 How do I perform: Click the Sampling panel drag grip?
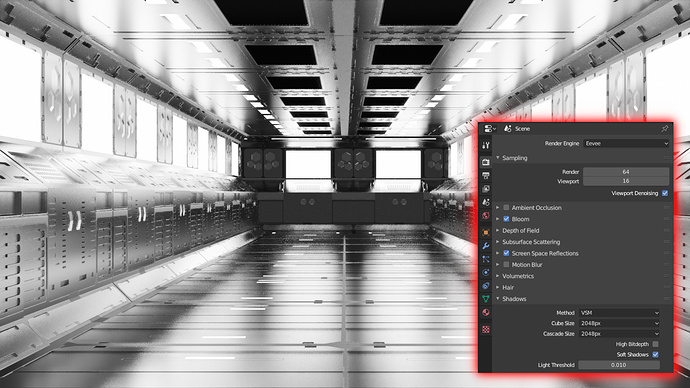click(667, 158)
